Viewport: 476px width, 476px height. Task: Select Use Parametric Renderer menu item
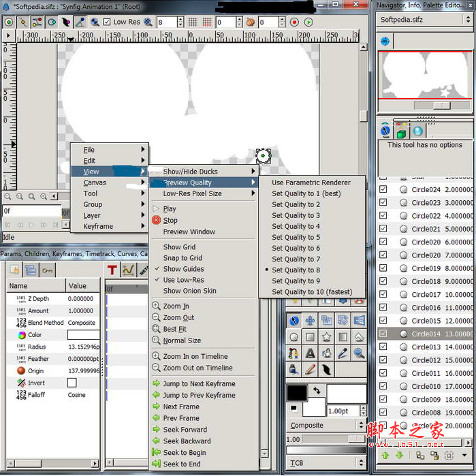[x=312, y=183]
